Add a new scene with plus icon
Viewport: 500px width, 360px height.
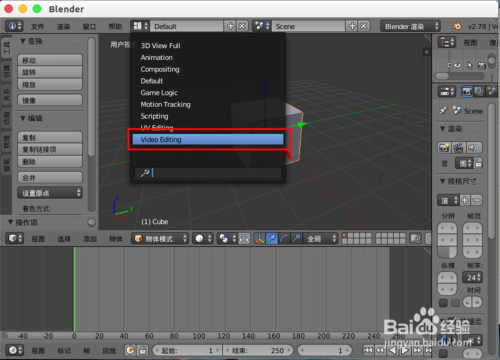(x=352, y=26)
